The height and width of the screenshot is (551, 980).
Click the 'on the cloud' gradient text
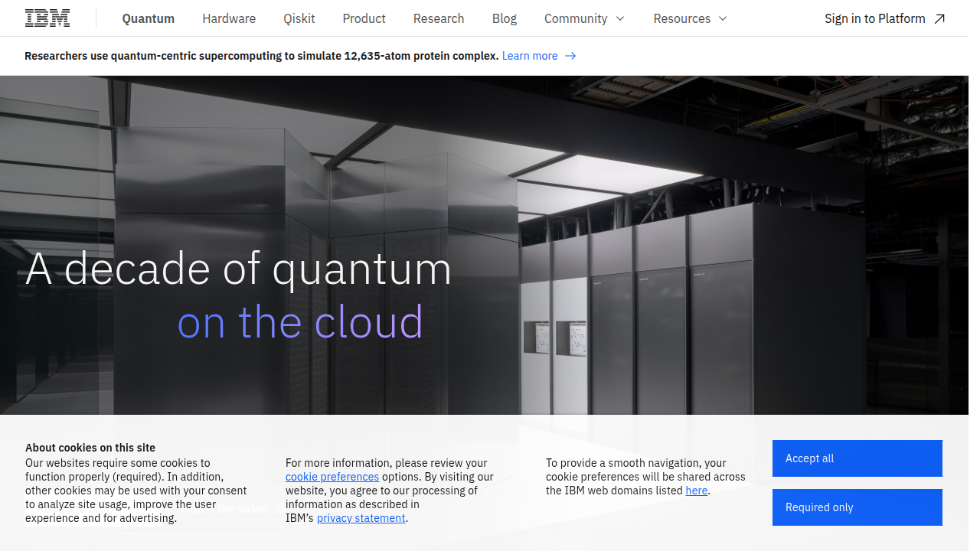pos(300,322)
